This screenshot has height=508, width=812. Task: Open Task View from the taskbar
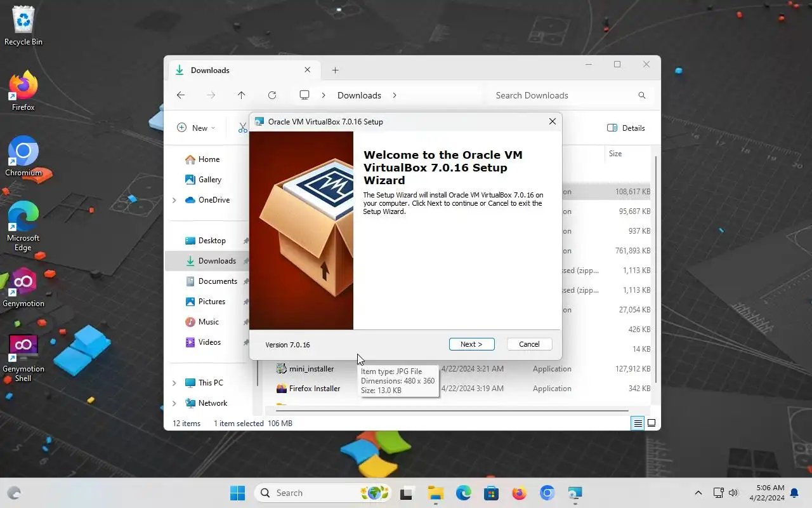[407, 493]
